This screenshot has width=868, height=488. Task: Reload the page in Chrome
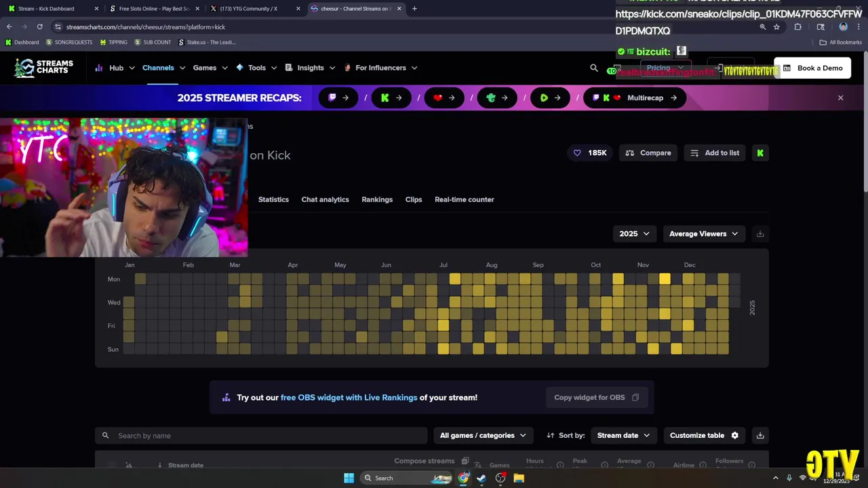click(x=39, y=26)
